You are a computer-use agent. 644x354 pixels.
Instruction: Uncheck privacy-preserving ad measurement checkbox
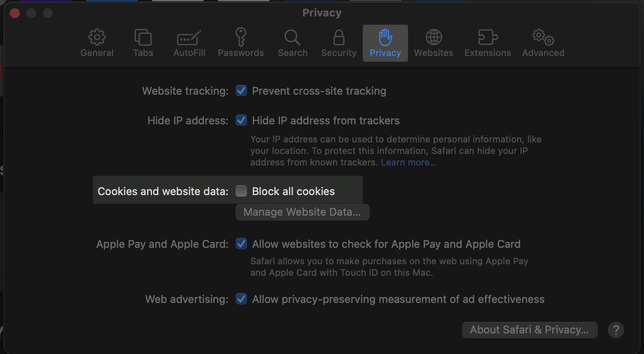pos(241,299)
